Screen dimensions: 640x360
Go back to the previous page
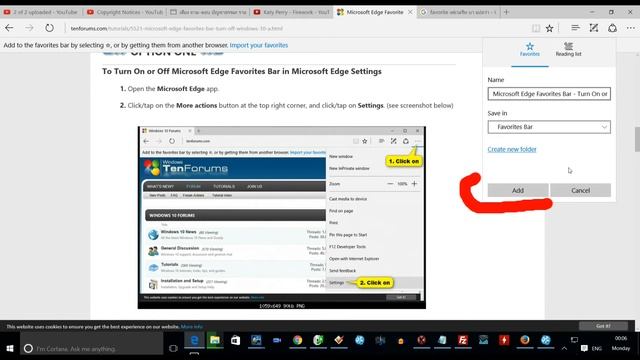(9, 28)
